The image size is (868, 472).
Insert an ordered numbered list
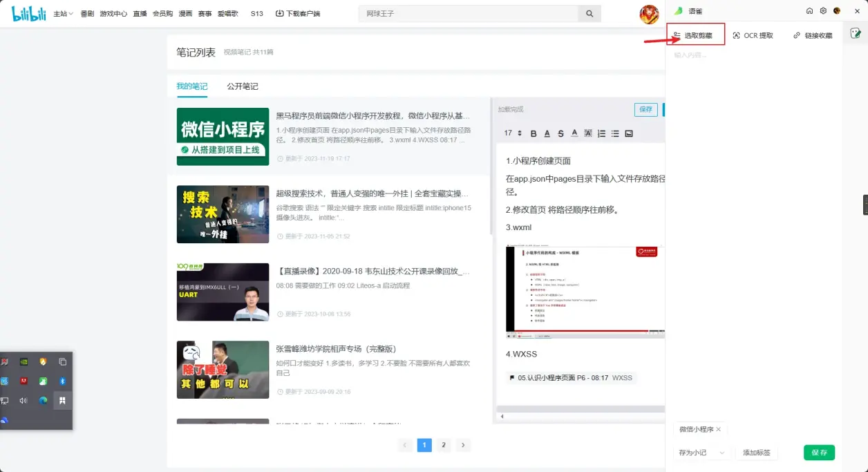pyautogui.click(x=601, y=133)
